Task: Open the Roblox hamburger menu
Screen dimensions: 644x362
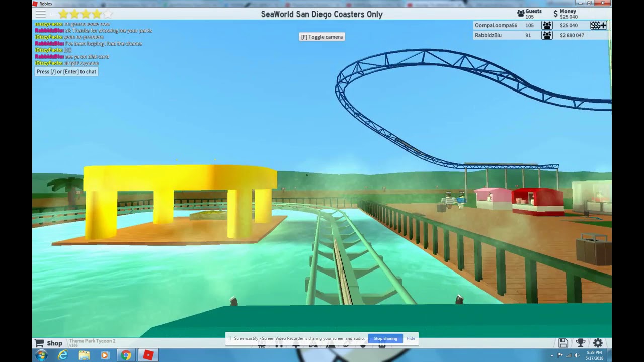Action: [x=41, y=14]
